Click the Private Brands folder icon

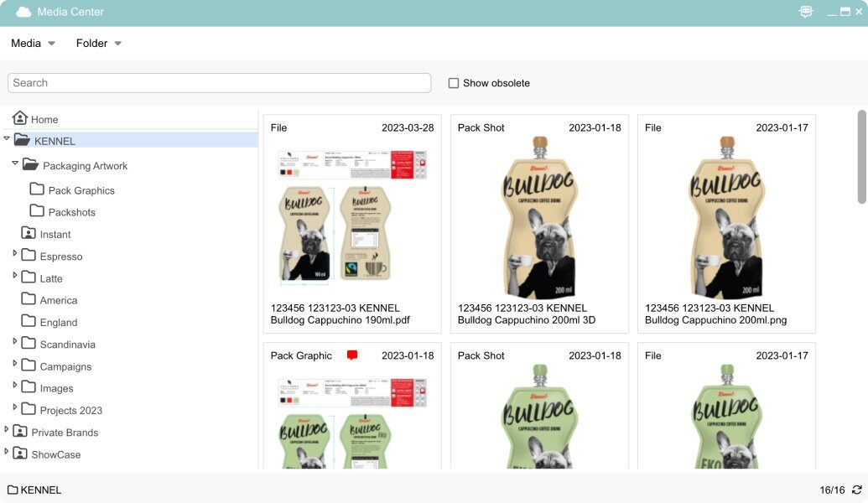20,431
